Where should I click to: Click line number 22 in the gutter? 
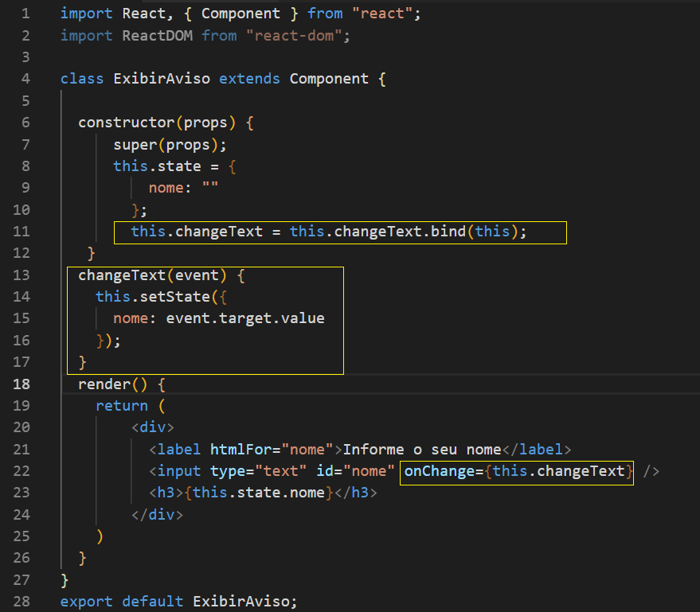point(22,471)
